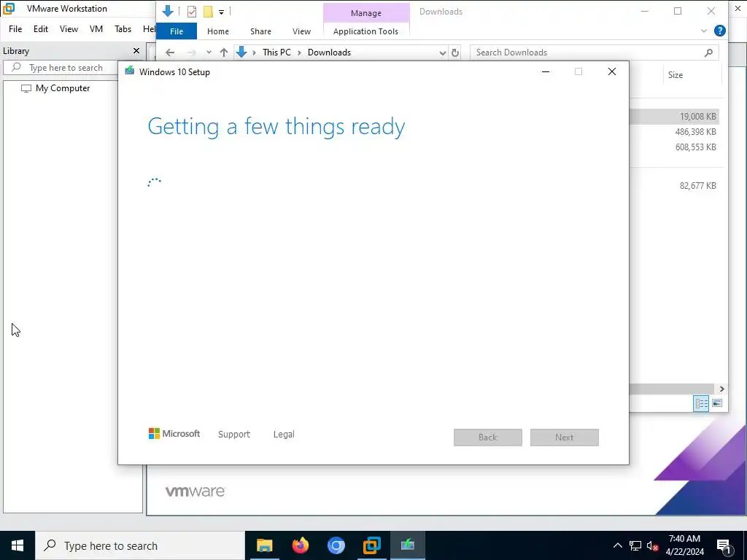The height and width of the screenshot is (560, 747).
Task: Expand the address bar history dropdown
Action: (x=443, y=52)
